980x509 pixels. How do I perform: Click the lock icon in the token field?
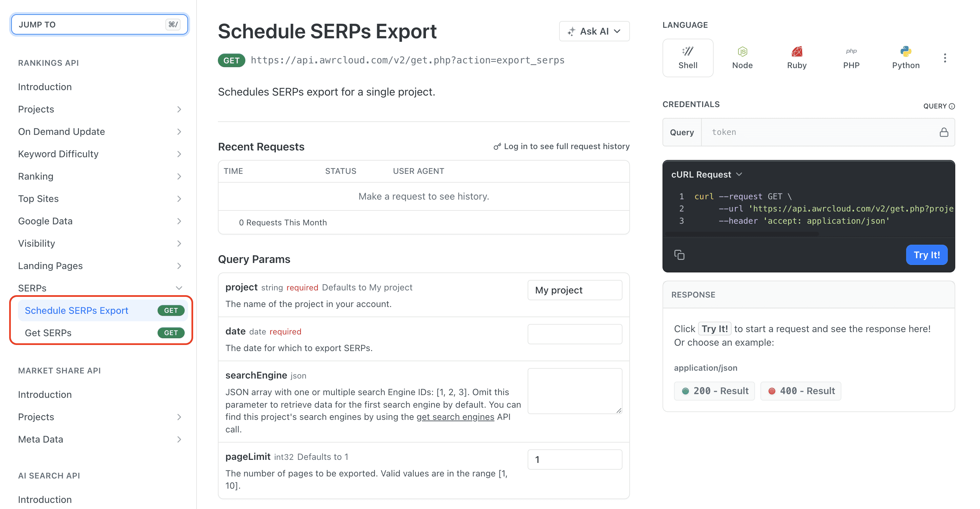click(x=943, y=132)
